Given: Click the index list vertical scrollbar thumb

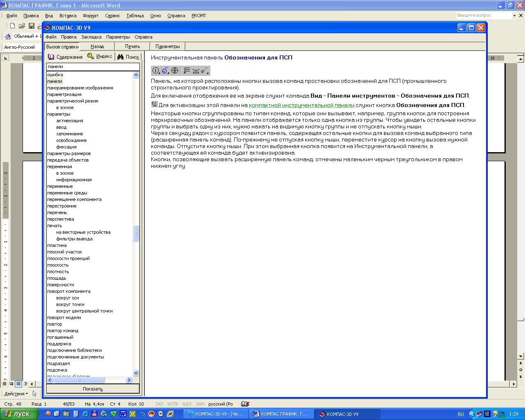Looking at the screenshot, I should point(136,233).
